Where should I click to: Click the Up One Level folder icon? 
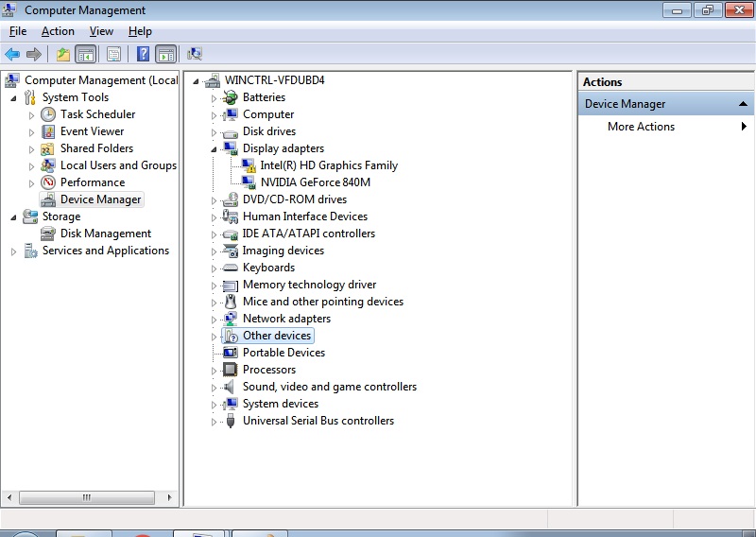63,54
